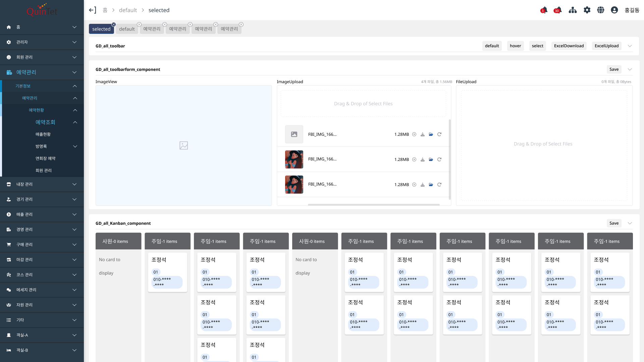The width and height of the screenshot is (644, 362).
Task: Click the user profile avatar icon
Action: point(614,10)
